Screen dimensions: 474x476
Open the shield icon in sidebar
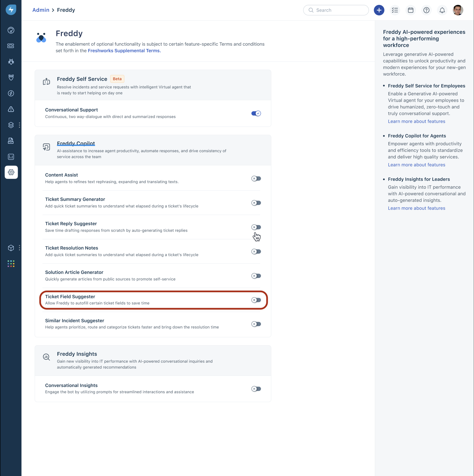11,77
